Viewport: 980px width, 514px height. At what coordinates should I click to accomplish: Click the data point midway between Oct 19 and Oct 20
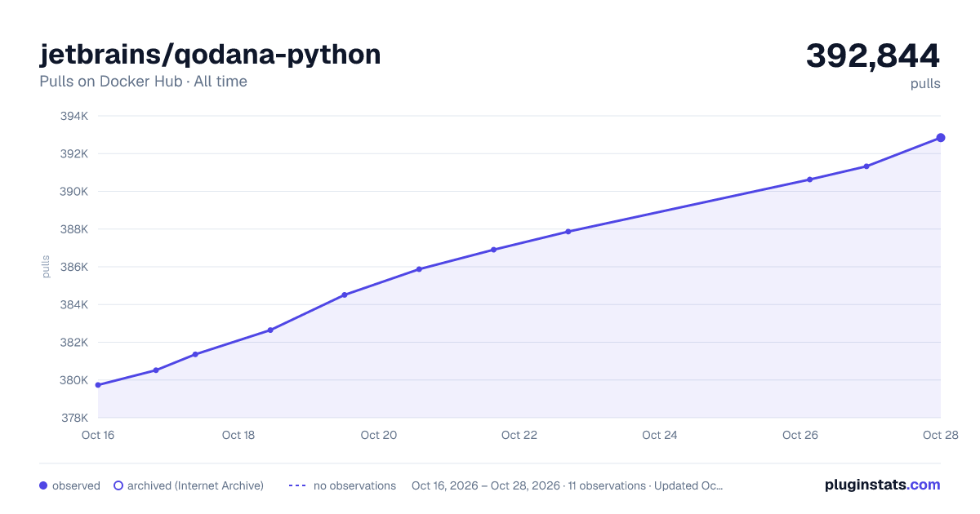[x=345, y=295]
